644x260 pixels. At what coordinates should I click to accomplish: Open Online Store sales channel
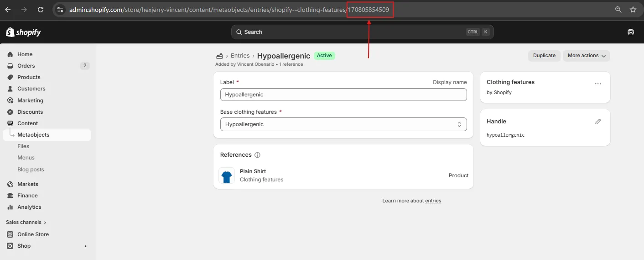33,234
